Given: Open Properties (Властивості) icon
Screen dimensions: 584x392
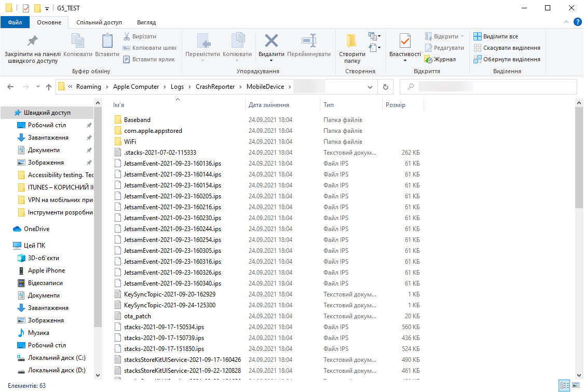Looking at the screenshot, I should click(x=405, y=41).
